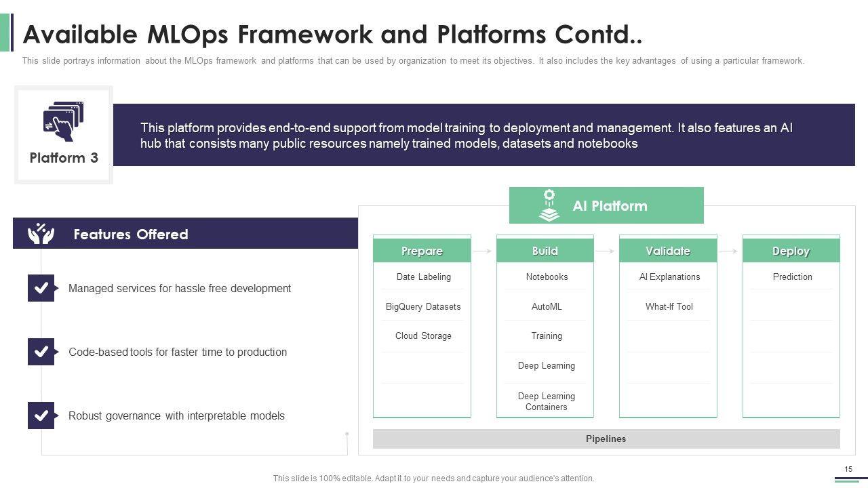Toggle the Managed services checkmark box

point(41,288)
